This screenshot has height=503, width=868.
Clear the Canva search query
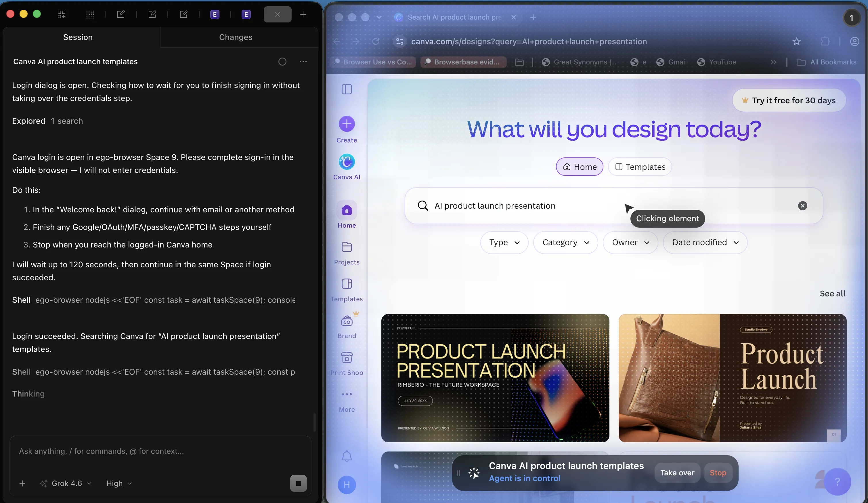802,206
